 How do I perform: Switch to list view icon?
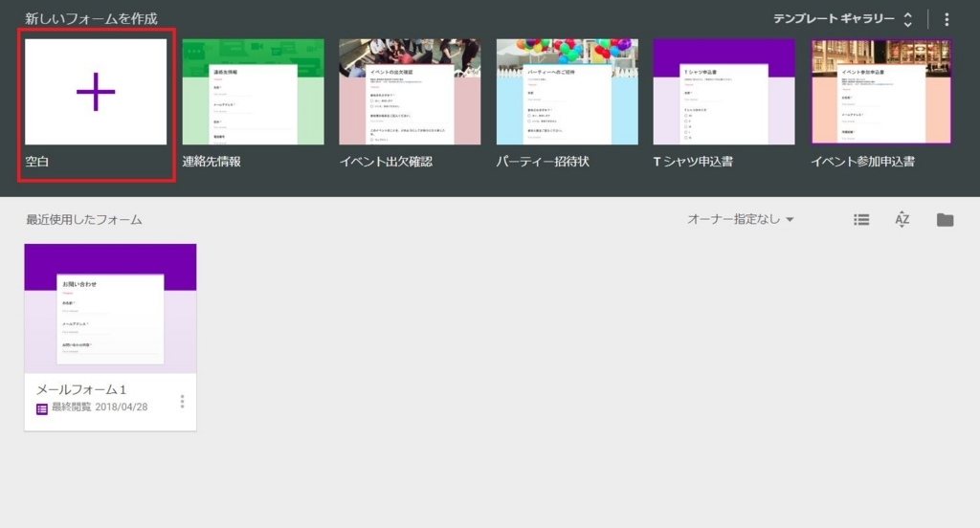tap(861, 219)
